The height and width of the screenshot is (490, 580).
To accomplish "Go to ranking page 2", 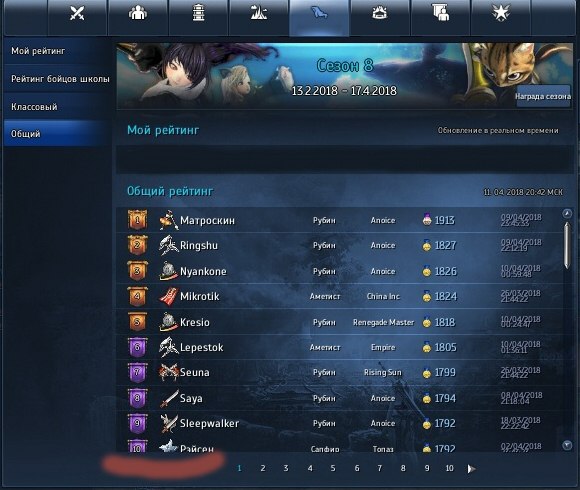I will pos(263,468).
